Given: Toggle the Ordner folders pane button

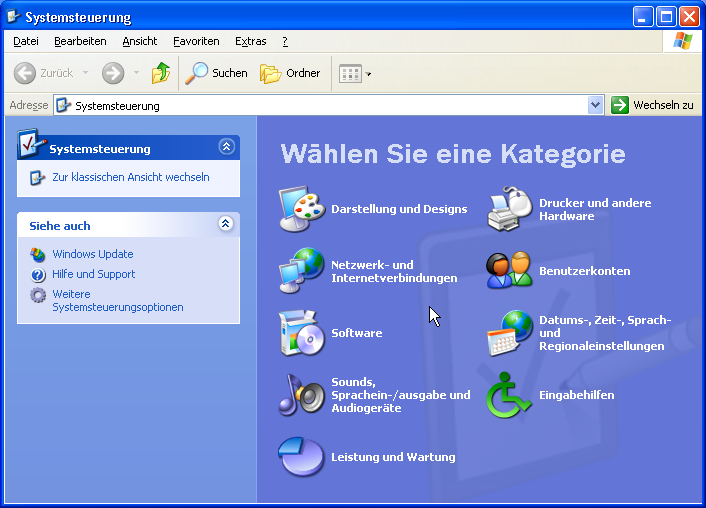Looking at the screenshot, I should (290, 73).
